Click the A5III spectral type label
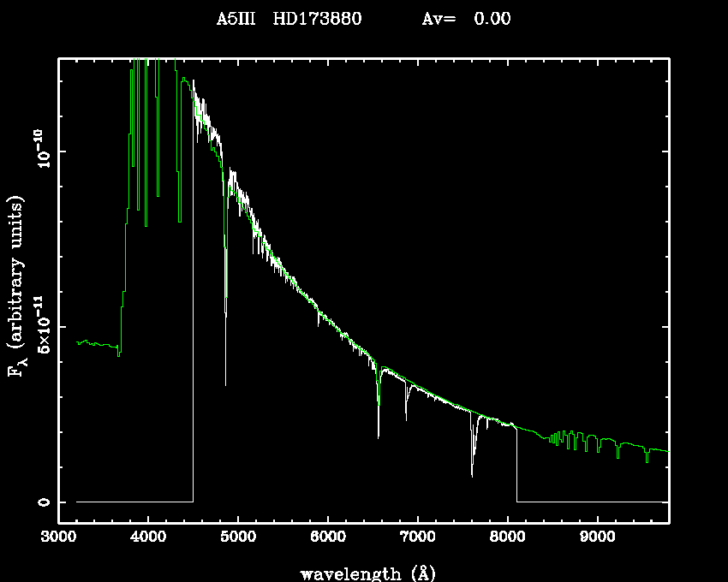The height and width of the screenshot is (582, 728). (x=236, y=19)
